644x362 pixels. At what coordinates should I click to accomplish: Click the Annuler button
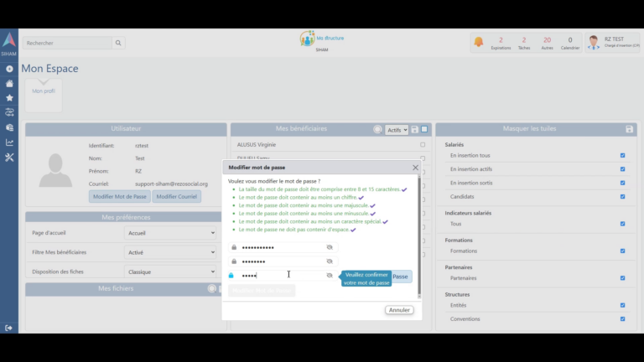[399, 310]
